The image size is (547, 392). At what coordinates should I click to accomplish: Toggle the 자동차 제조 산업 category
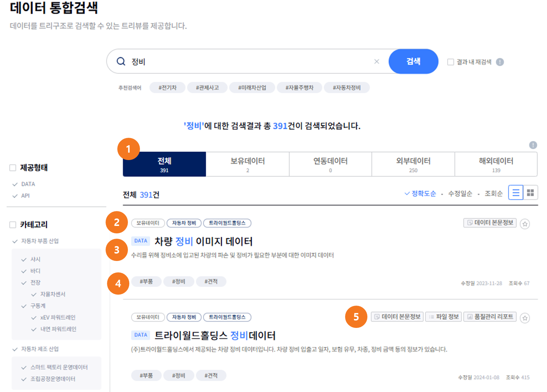pyautogui.click(x=15, y=349)
